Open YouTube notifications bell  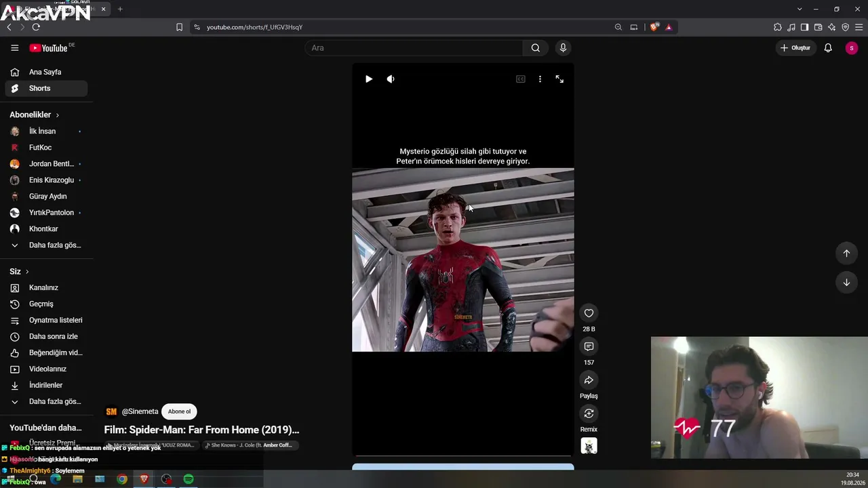tap(828, 48)
